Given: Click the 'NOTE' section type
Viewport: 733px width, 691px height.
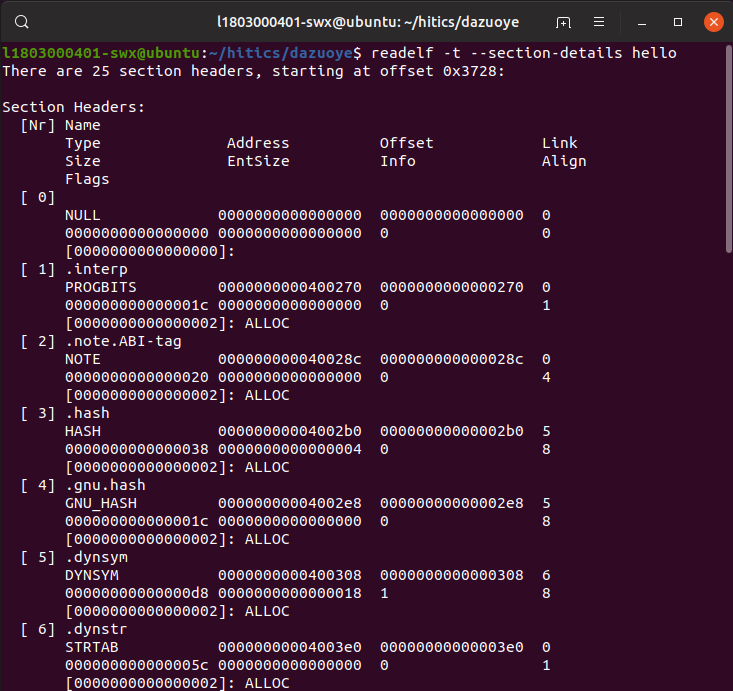Looking at the screenshot, I should tap(83, 360).
